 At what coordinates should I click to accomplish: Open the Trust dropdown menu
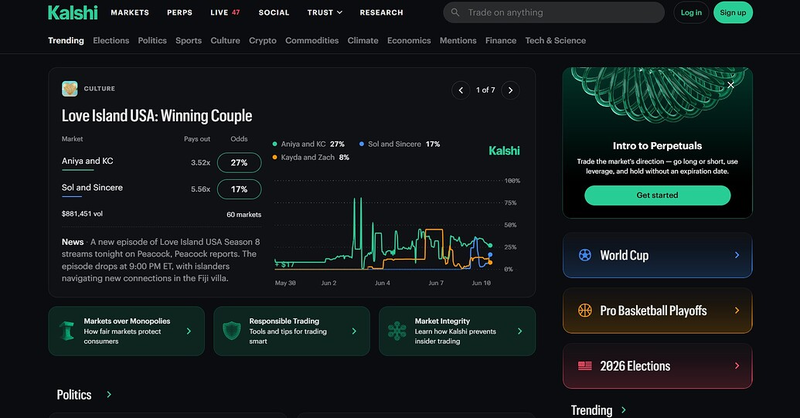point(324,12)
